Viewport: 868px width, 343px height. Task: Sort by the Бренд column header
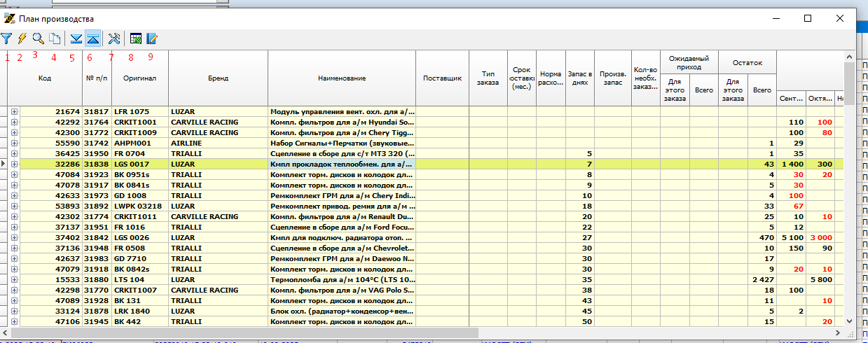tap(218, 78)
